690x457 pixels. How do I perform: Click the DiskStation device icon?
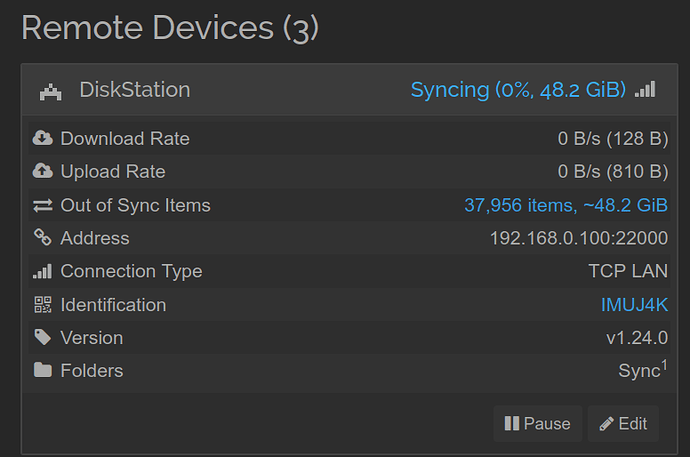(x=51, y=91)
